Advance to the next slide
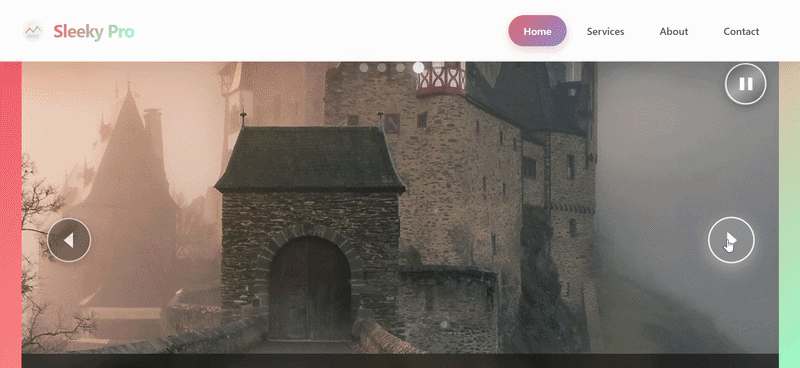This screenshot has width=800, height=368. tap(731, 240)
